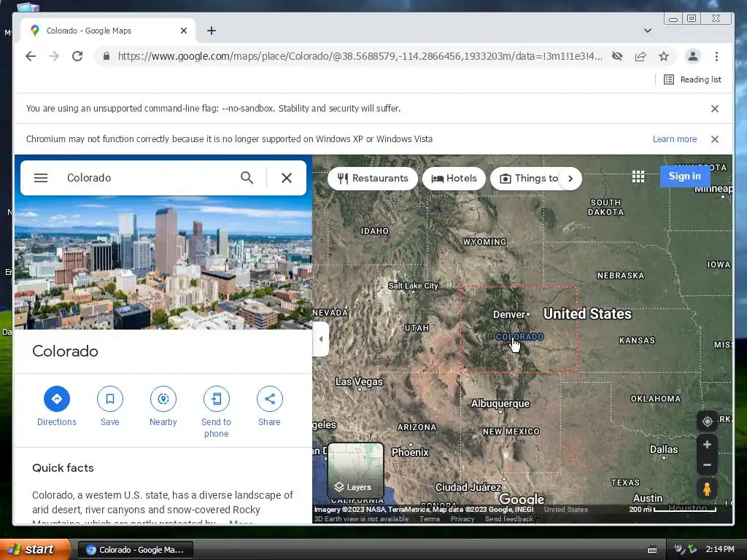
Task: Send Colorado to your phone
Action: click(216, 412)
